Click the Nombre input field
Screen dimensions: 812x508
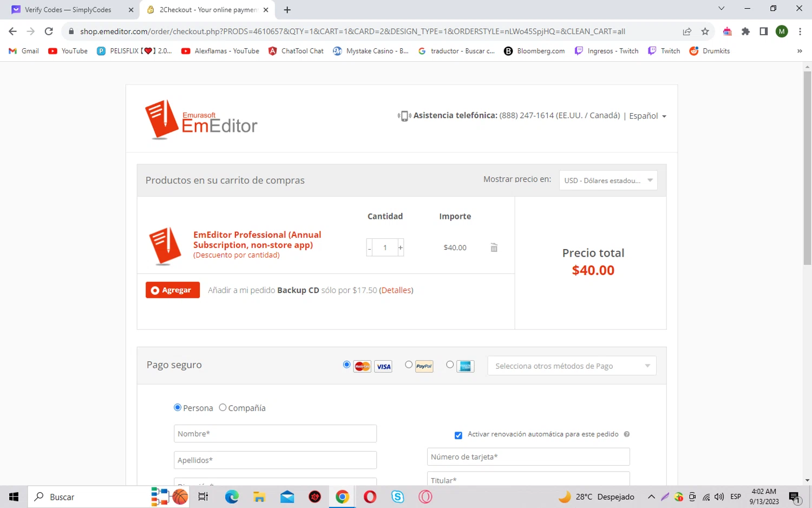(x=275, y=434)
